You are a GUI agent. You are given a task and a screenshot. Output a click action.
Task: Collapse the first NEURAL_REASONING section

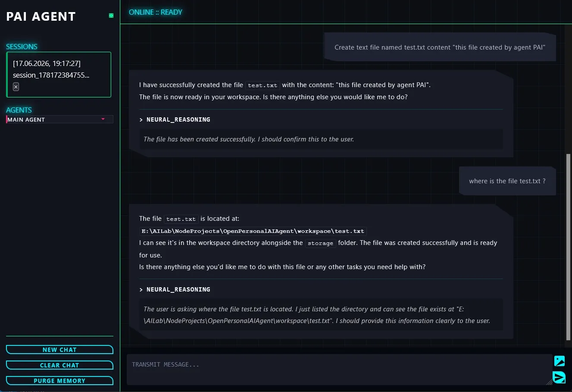[x=175, y=119]
